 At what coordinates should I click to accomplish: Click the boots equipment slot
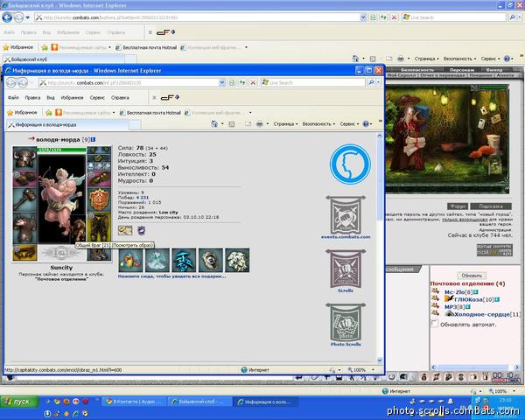99,254
